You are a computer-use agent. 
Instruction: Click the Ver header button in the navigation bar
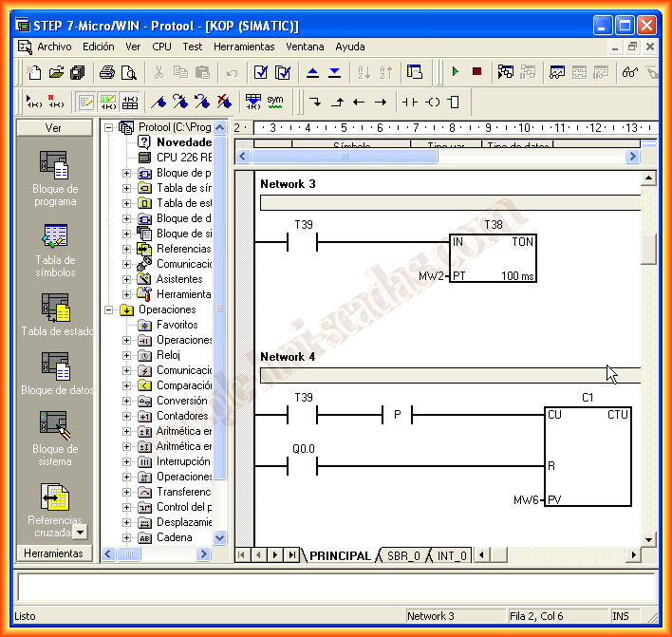click(x=54, y=127)
